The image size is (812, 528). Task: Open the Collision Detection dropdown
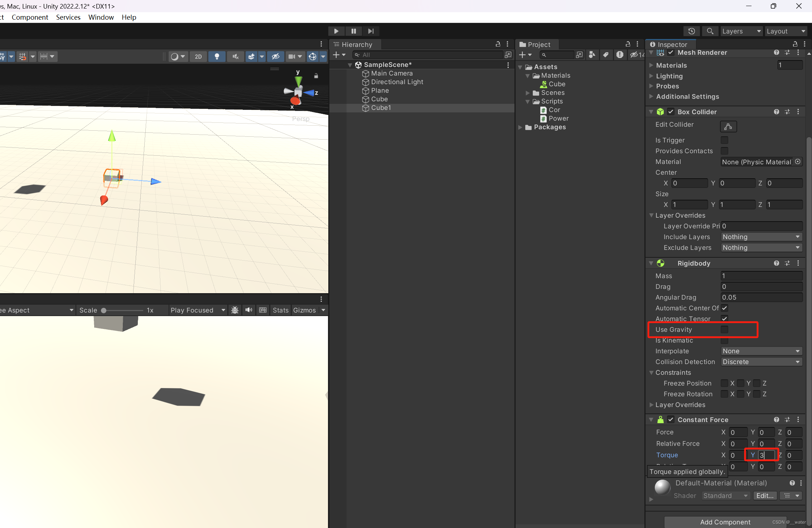tap(761, 362)
